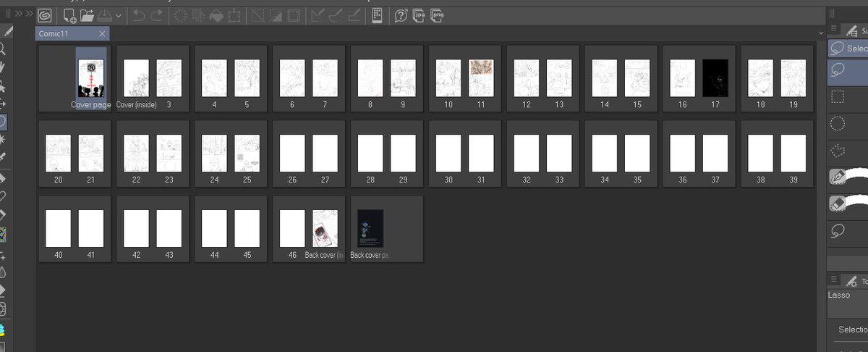Switch to the Sub Tool palette tab

[855, 30]
